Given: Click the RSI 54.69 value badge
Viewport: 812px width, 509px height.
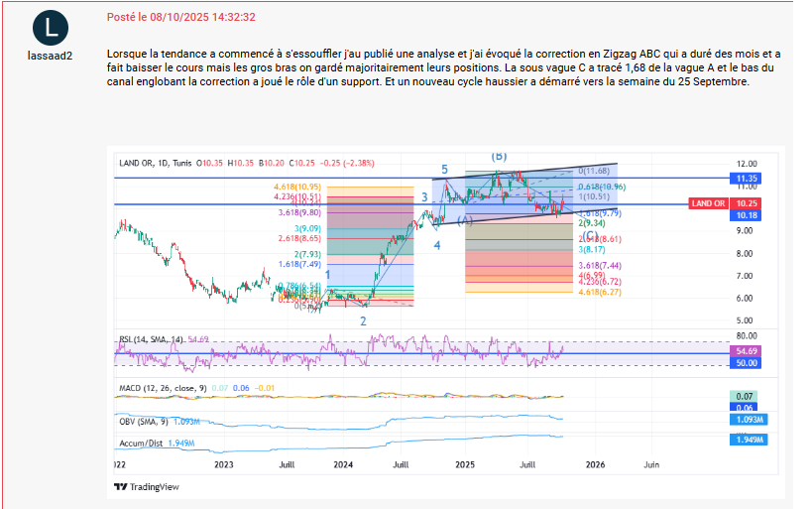Looking at the screenshot, I should pos(746,351).
